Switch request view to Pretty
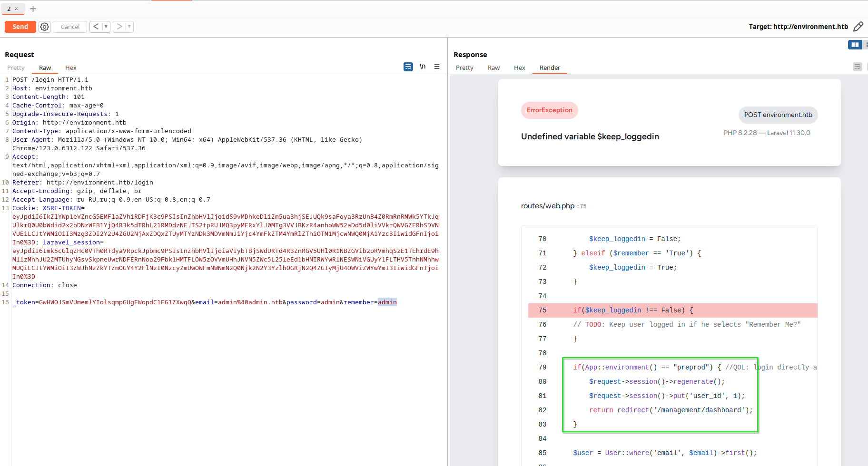The width and height of the screenshot is (868, 466). pyautogui.click(x=16, y=68)
